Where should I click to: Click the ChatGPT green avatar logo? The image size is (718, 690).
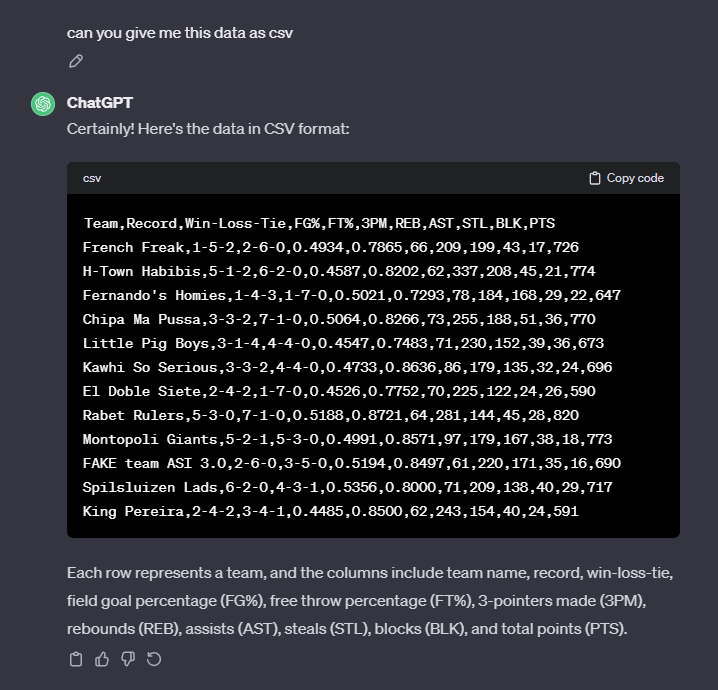(43, 104)
